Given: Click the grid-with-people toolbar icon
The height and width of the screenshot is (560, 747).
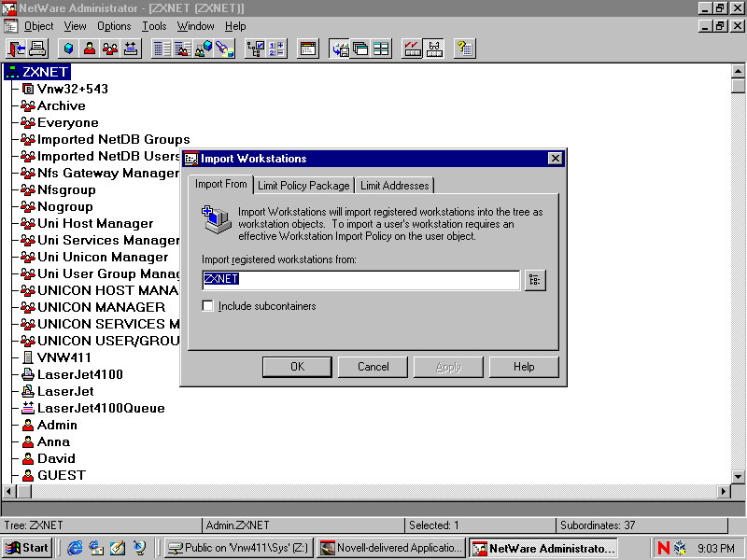Looking at the screenshot, I should click(183, 49).
